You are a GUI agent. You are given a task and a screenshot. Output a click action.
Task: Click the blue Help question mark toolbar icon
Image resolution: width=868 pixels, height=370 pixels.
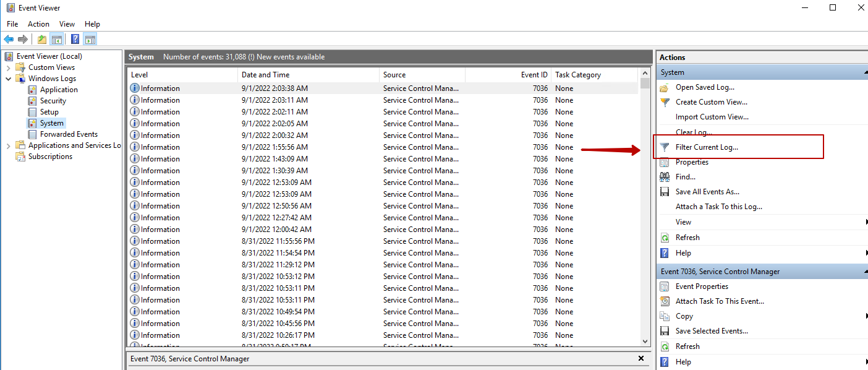[x=75, y=40]
